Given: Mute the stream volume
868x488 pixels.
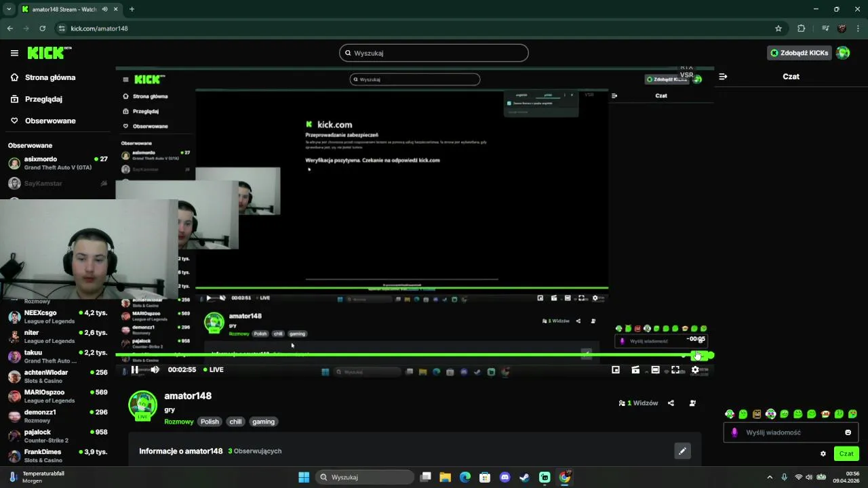Looking at the screenshot, I should [155, 369].
